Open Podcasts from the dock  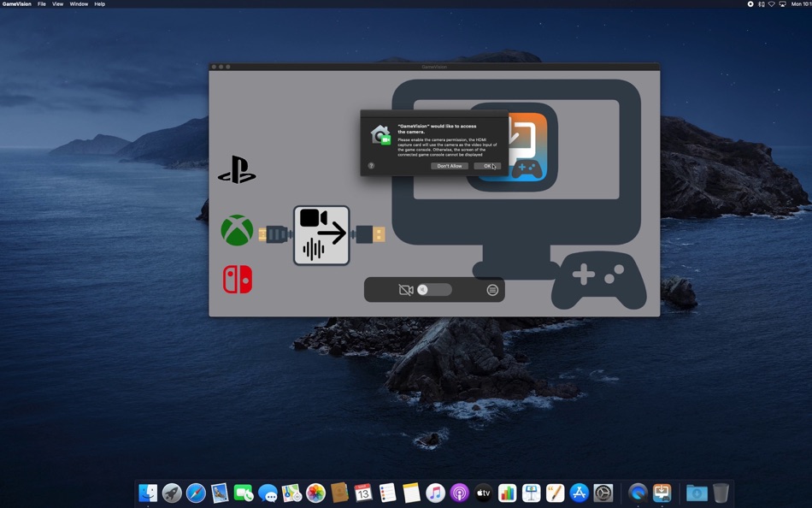(459, 493)
